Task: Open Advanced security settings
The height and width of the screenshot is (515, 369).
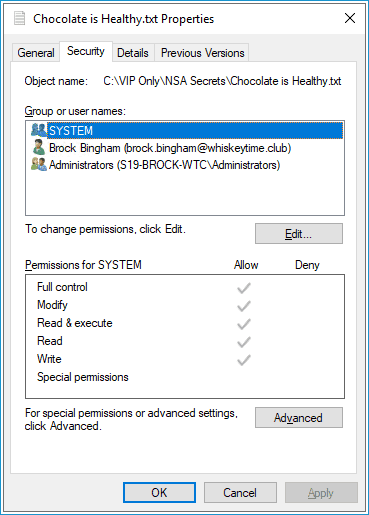Action: 299,417
